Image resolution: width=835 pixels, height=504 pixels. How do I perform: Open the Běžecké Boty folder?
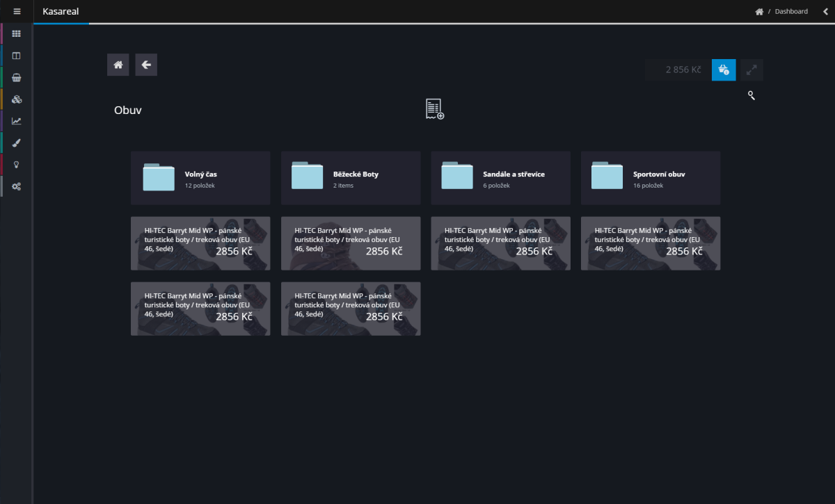pos(351,178)
